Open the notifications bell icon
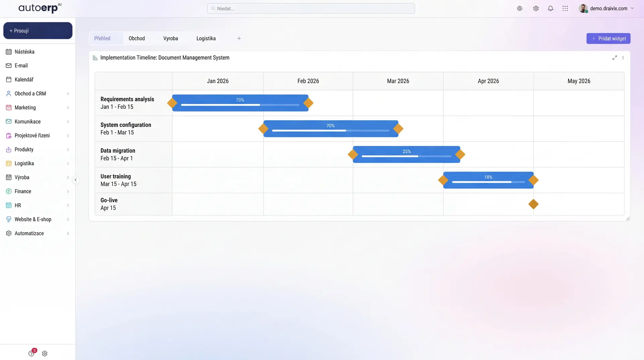644x360 pixels. coord(550,8)
